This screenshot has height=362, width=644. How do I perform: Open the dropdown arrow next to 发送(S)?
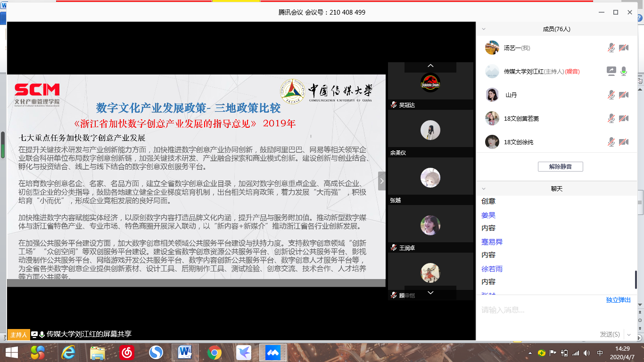[x=629, y=334]
